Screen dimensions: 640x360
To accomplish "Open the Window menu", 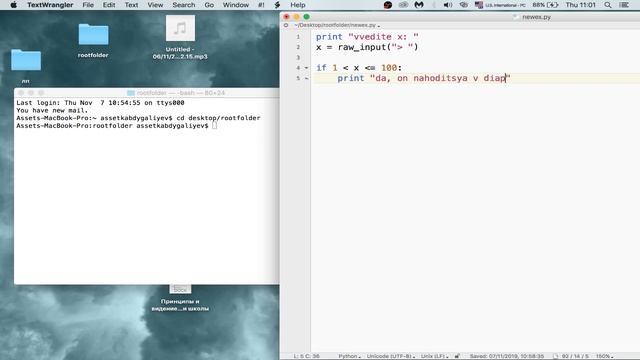I will pos(236,5).
